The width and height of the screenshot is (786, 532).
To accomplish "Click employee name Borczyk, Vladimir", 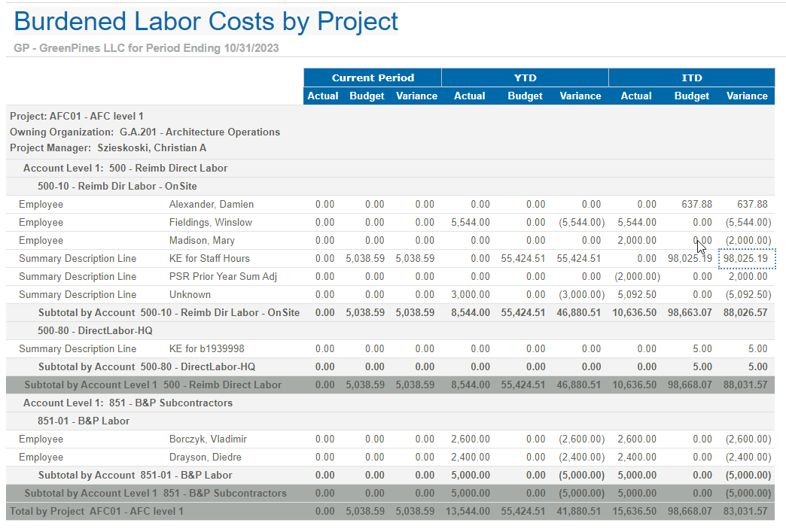I will (208, 439).
